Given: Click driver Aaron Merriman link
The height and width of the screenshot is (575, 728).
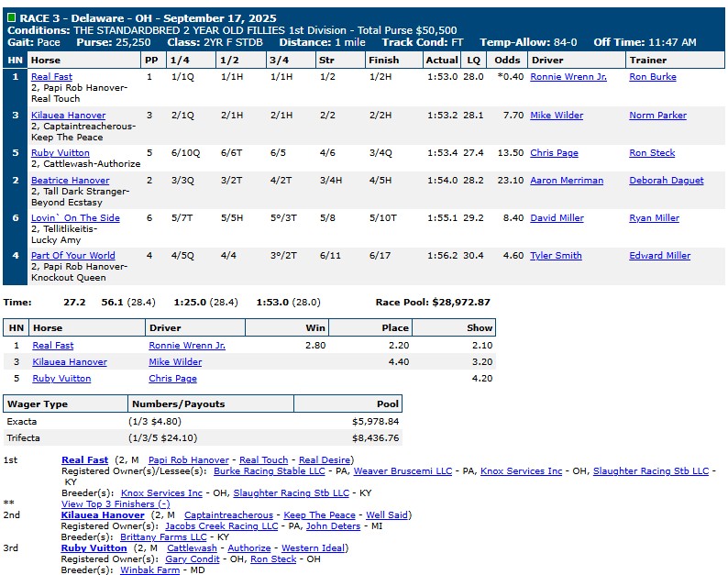Looking at the screenshot, I should point(566,181).
